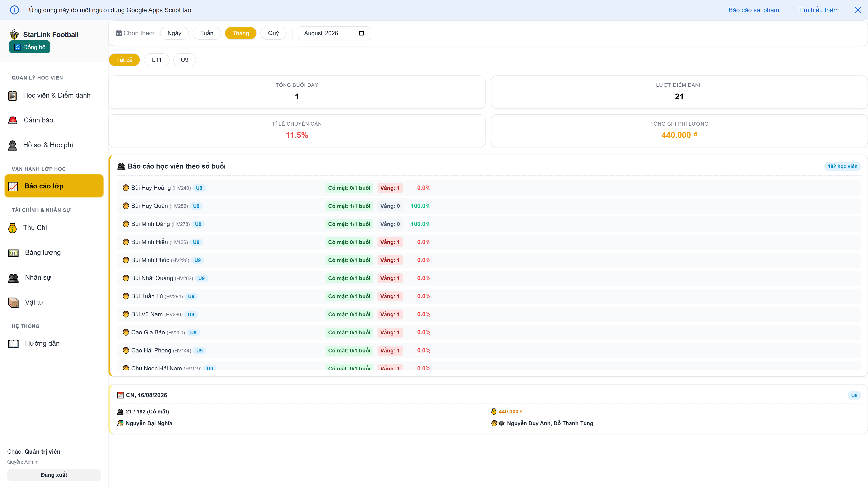Click the Vắng: 1 tag for Bùi Minh Hiển
This screenshot has height=488, width=868.
[x=390, y=242]
